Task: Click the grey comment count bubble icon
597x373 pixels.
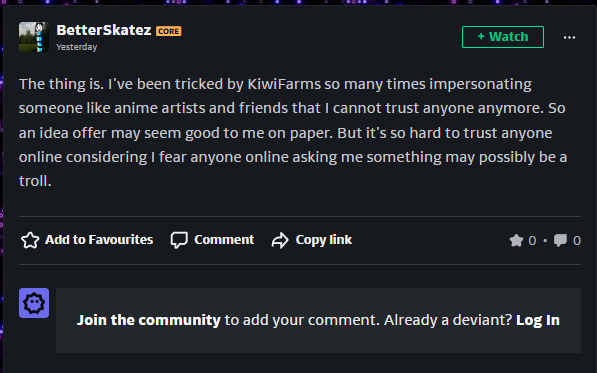Action: click(x=560, y=241)
